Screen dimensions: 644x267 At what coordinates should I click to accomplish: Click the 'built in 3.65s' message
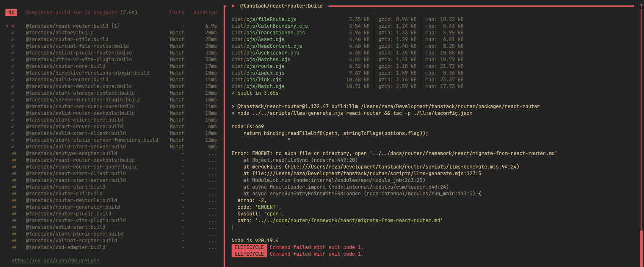click(255, 93)
